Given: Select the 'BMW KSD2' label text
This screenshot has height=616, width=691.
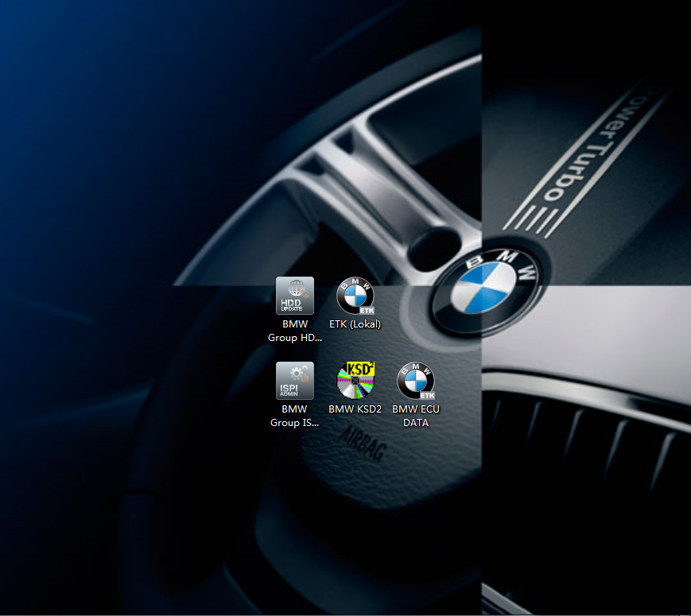Looking at the screenshot, I should pos(355,409).
